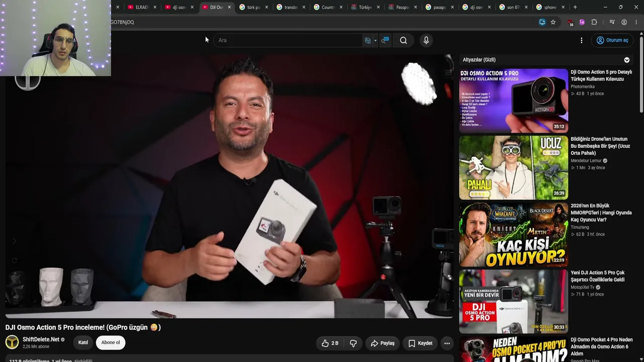Switch to the iphone tab
Viewport: 644px width, 362px height.
pyautogui.click(x=550, y=7)
